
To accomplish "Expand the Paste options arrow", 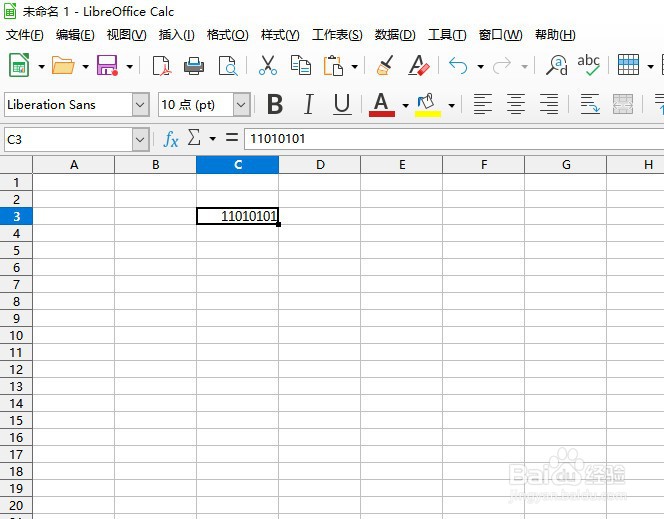I will pyautogui.click(x=355, y=66).
